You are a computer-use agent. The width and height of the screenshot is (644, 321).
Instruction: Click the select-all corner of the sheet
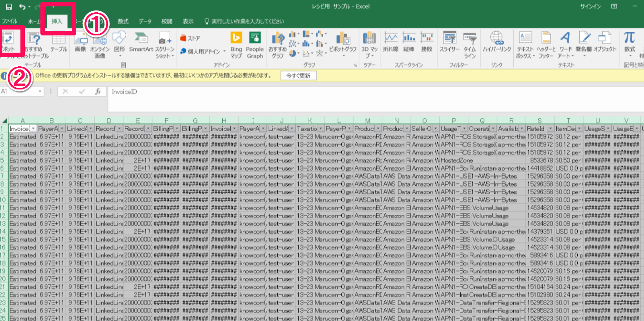(4, 121)
